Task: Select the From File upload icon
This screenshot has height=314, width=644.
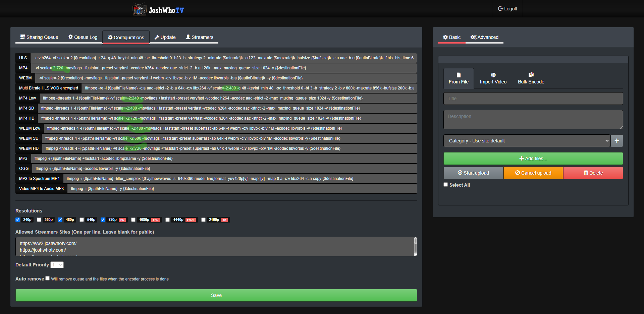Action: (x=458, y=75)
